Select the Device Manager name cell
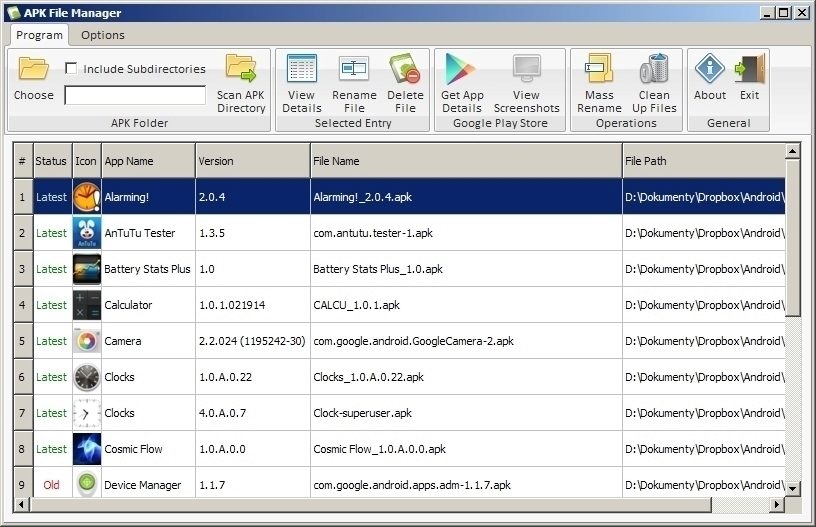816x527 pixels. [148, 484]
